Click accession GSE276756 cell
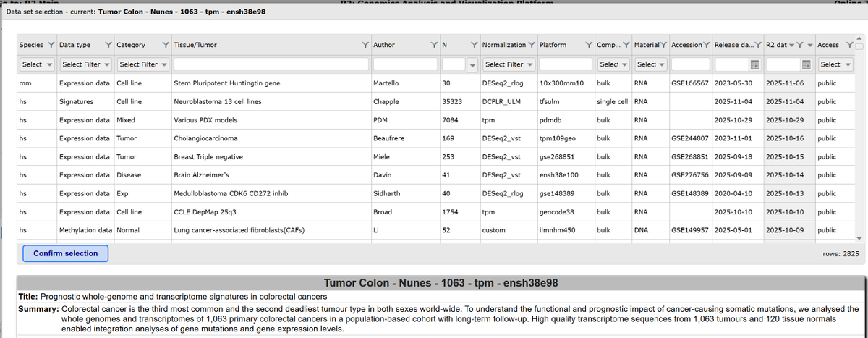 pyautogui.click(x=690, y=175)
